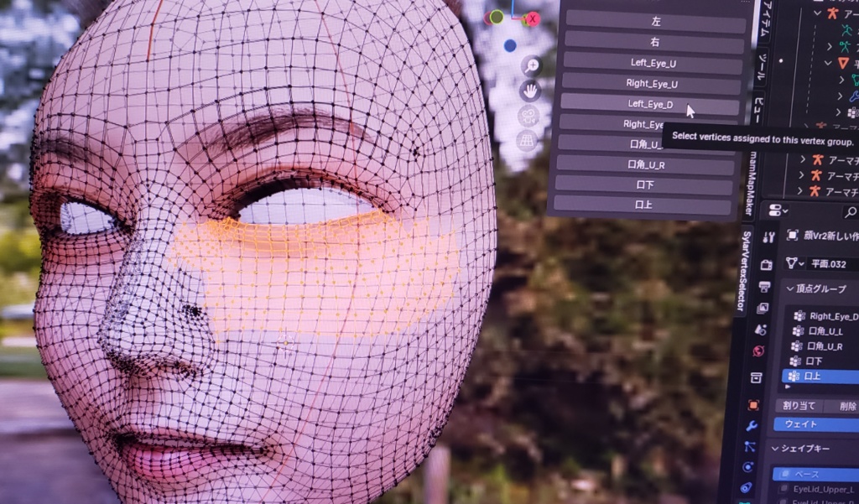Open the mesh data-block browse dropdown

coord(794,263)
